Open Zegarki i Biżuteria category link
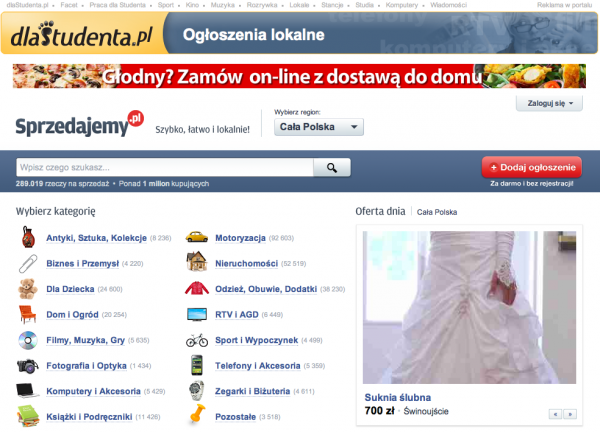This screenshot has height=432, width=600. [253, 391]
